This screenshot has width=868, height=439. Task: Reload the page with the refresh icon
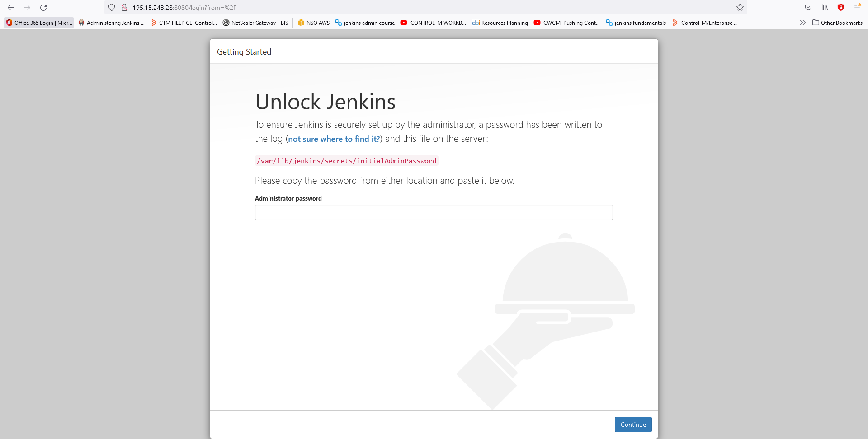tap(43, 8)
